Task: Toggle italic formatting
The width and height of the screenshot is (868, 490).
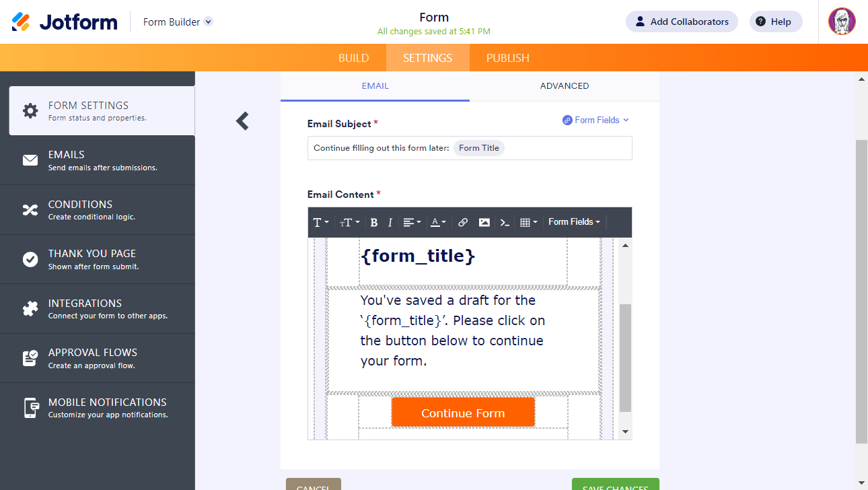Action: (389, 222)
